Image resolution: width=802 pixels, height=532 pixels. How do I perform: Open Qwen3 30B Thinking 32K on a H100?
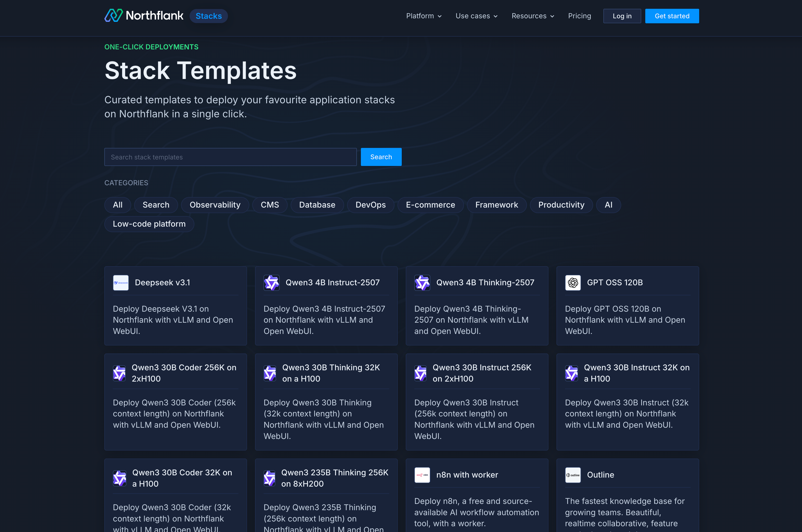coord(331,373)
